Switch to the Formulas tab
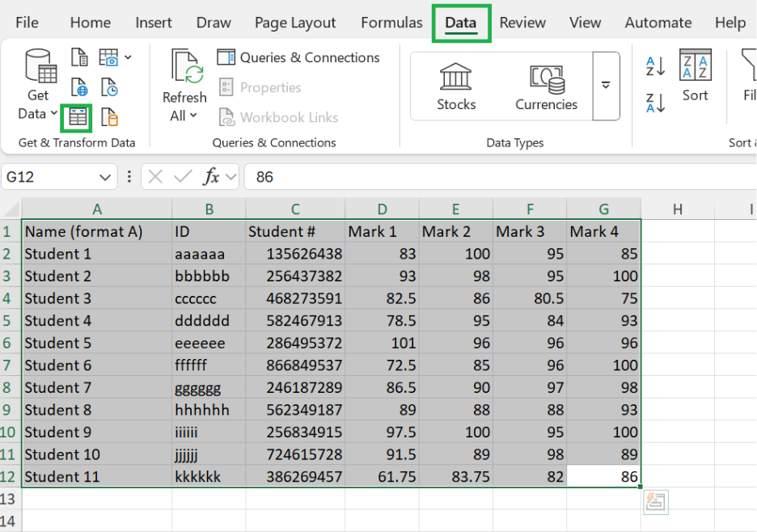 391,23
